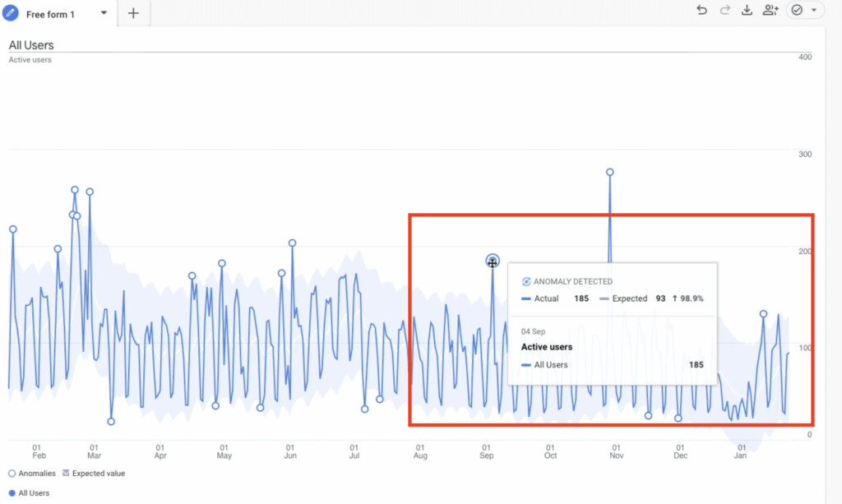Screen dimensions: 842x504
Task: Click the All Users segment heading
Action: tap(31, 45)
